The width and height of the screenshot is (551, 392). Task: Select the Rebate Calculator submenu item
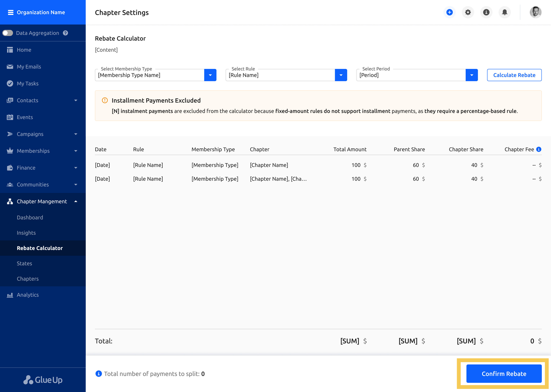(x=40, y=248)
